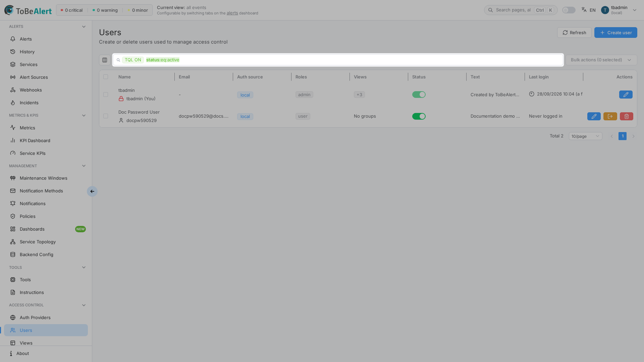Screen dimensions: 644x362
Task: Open Service Topology in sidebar
Action: [x=46, y=242]
